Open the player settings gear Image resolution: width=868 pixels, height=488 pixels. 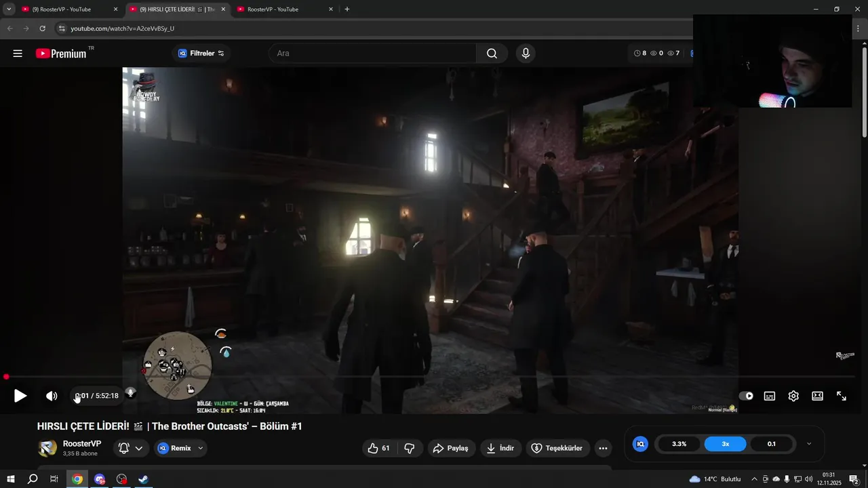coord(793,396)
